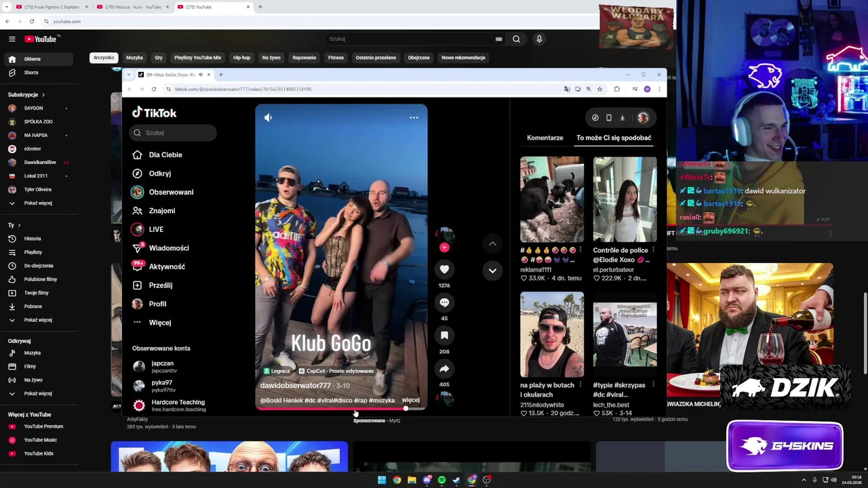Open comments via speech bubble icon
The image size is (868, 488).
click(444, 303)
